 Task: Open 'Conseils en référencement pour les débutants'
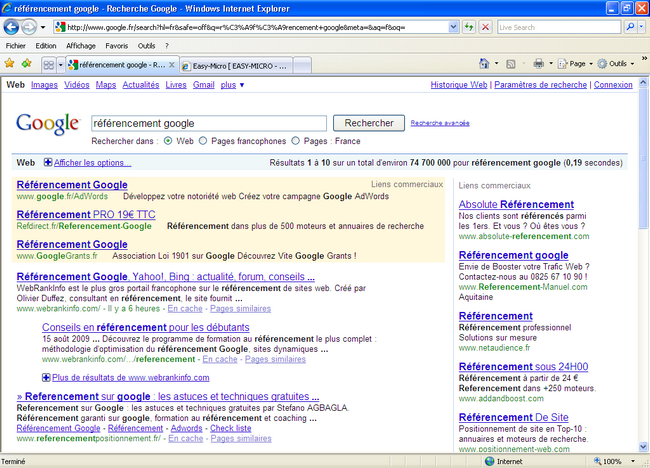[x=146, y=327]
